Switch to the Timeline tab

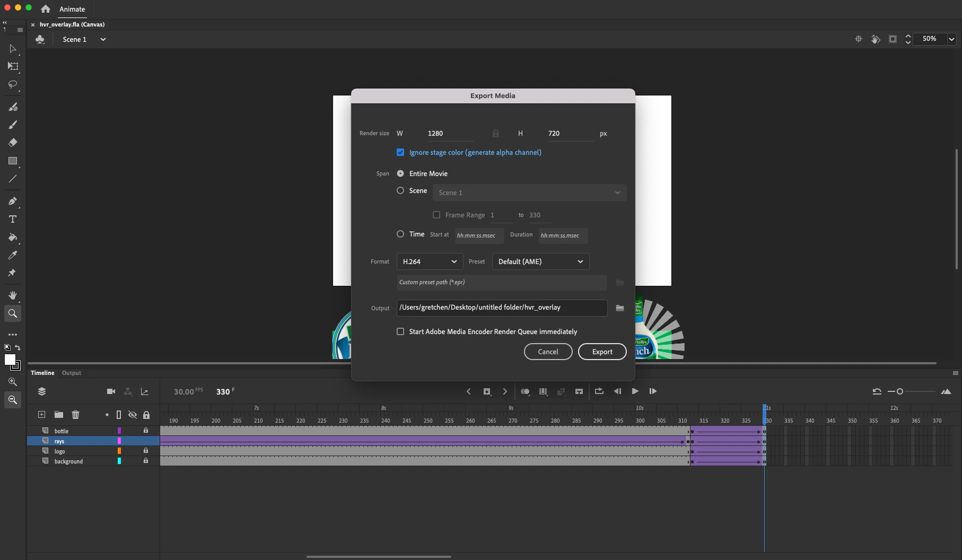point(42,373)
